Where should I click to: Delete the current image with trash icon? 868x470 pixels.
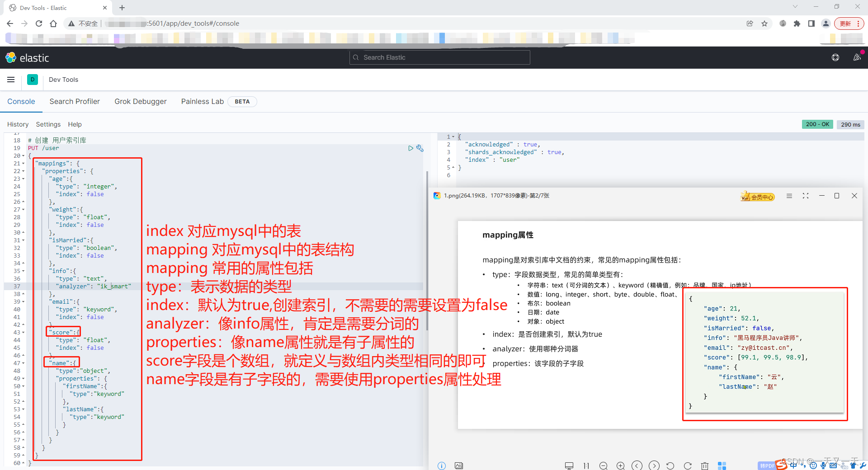(704, 465)
